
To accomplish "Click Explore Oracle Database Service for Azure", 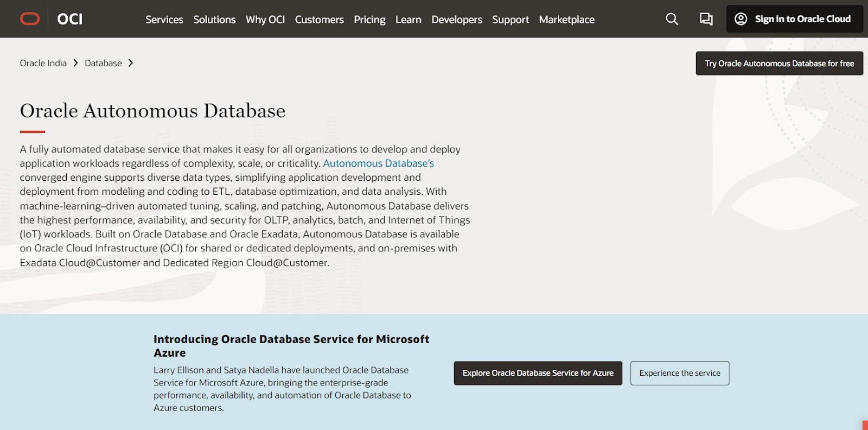I will [x=538, y=373].
